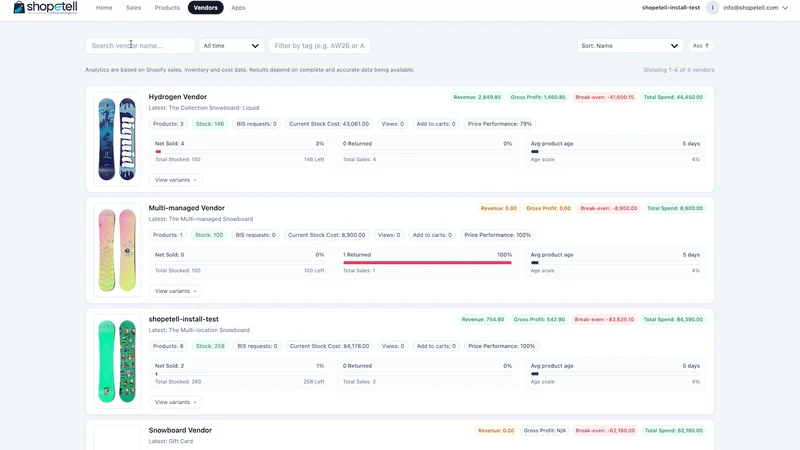
Task: Click Gross Profit: 642.90 badge
Action: pyautogui.click(x=539, y=319)
